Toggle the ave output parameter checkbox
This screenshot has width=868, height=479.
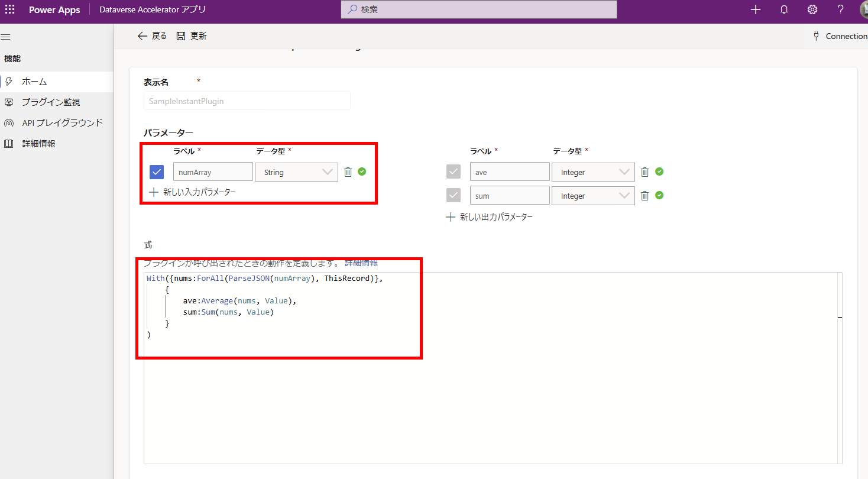click(x=454, y=172)
